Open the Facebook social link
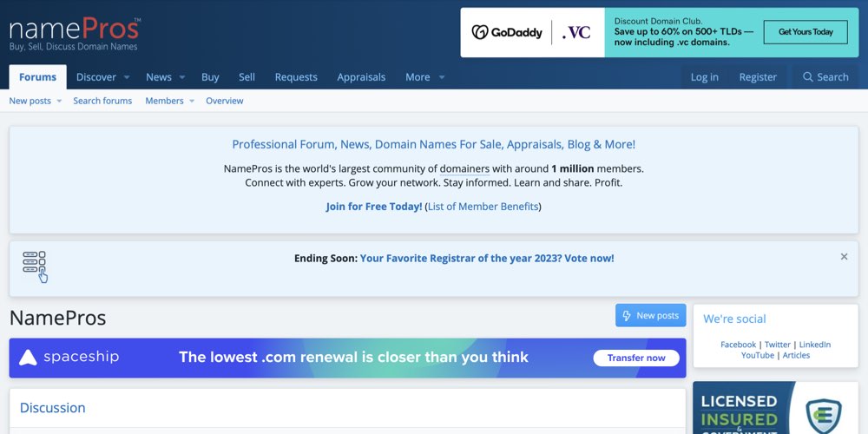Viewport: 868px width, 434px height. [738, 345]
